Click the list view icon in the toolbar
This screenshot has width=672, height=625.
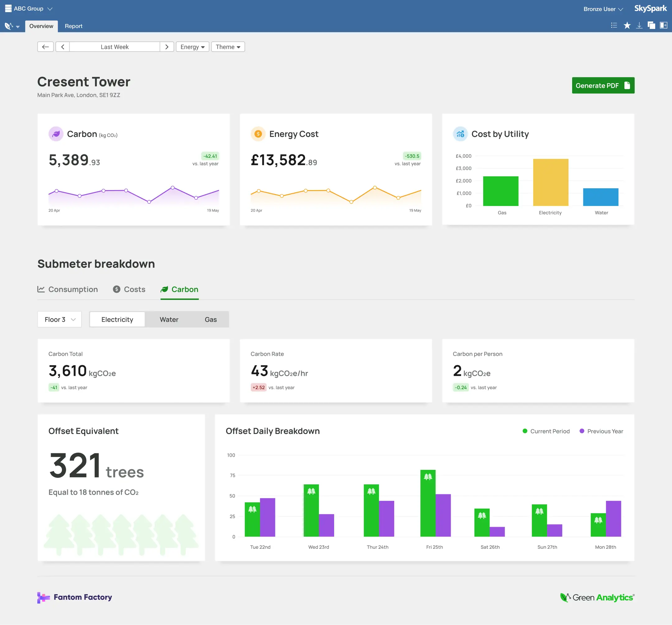[614, 25]
